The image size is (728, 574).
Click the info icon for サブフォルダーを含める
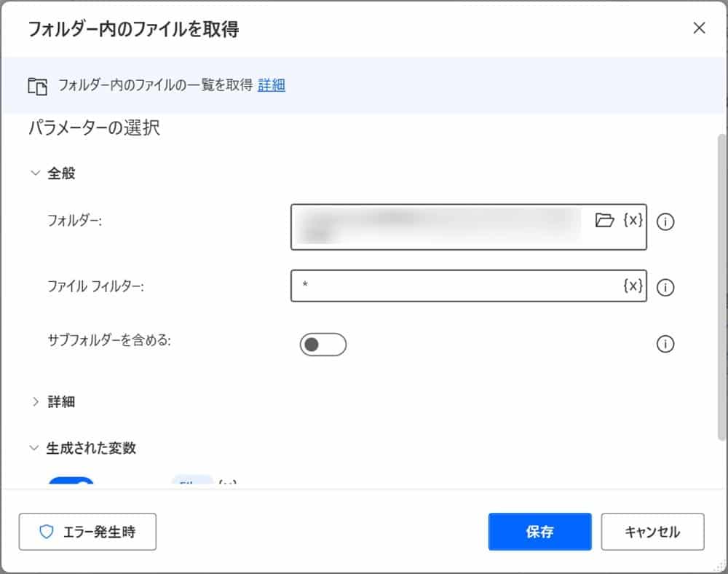pos(665,344)
